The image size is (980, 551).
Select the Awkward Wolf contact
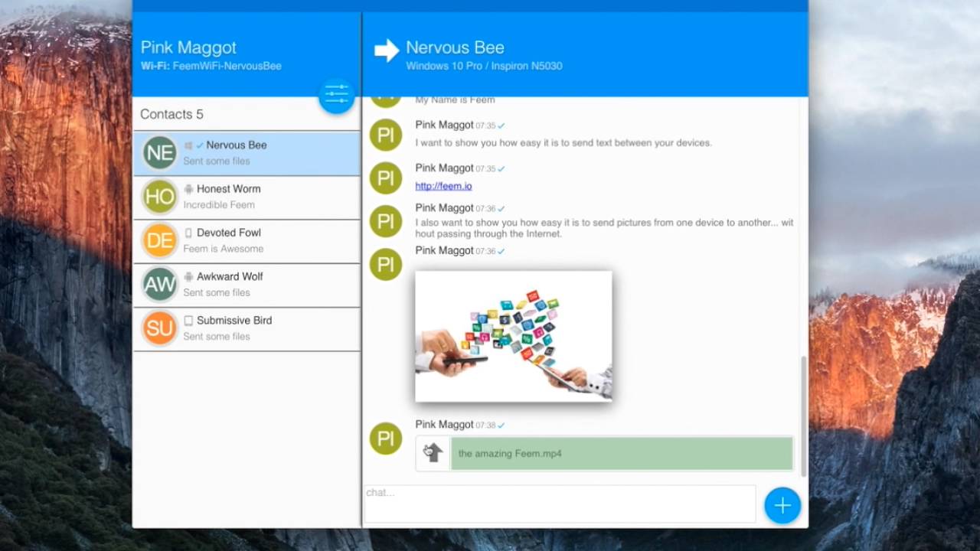click(x=260, y=284)
